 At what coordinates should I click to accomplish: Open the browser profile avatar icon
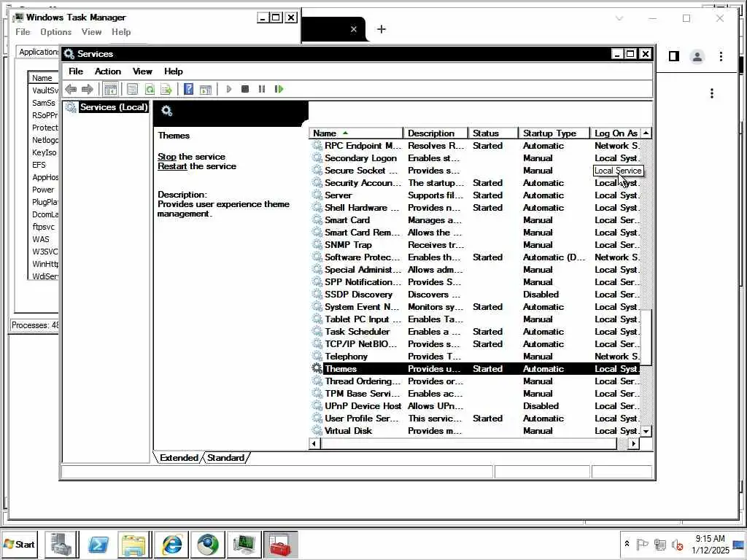click(697, 57)
